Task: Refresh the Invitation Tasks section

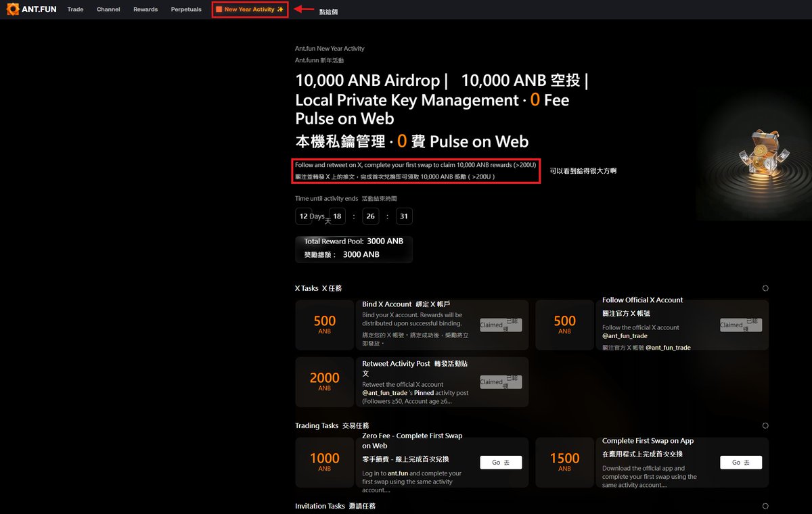Action: (x=765, y=506)
